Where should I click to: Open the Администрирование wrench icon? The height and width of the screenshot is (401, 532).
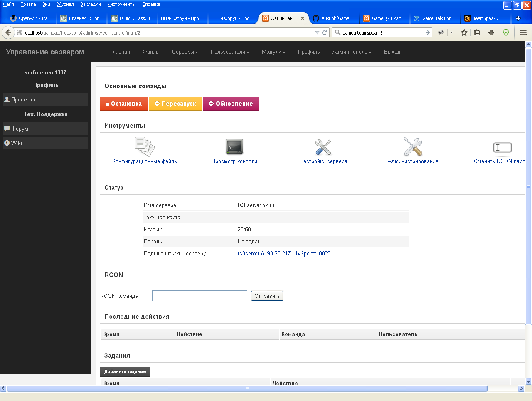coord(413,147)
